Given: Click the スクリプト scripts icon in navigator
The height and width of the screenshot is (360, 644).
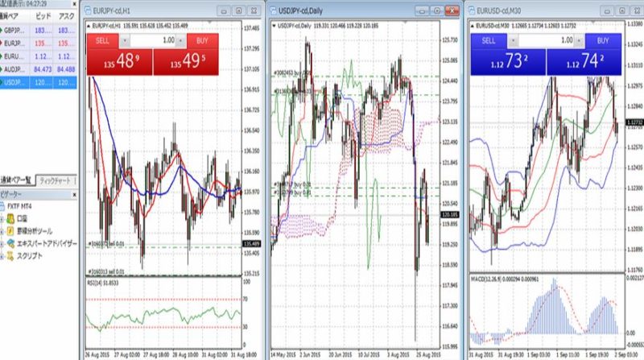Looking at the screenshot, I should tap(10, 255).
